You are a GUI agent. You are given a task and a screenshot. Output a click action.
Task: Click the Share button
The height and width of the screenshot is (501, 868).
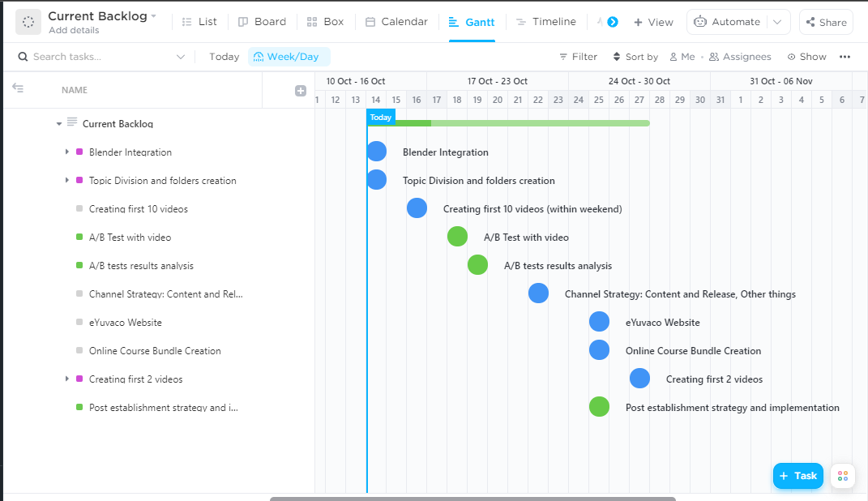(826, 22)
